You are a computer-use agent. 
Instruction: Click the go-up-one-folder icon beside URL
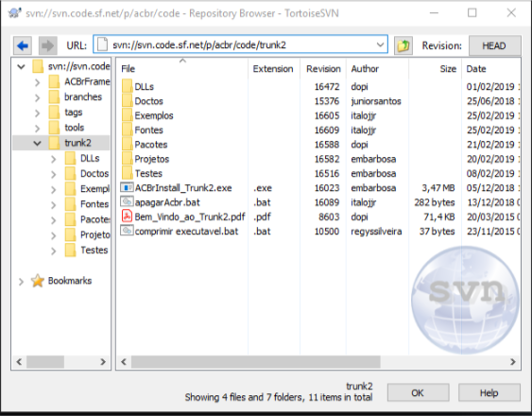[403, 45]
